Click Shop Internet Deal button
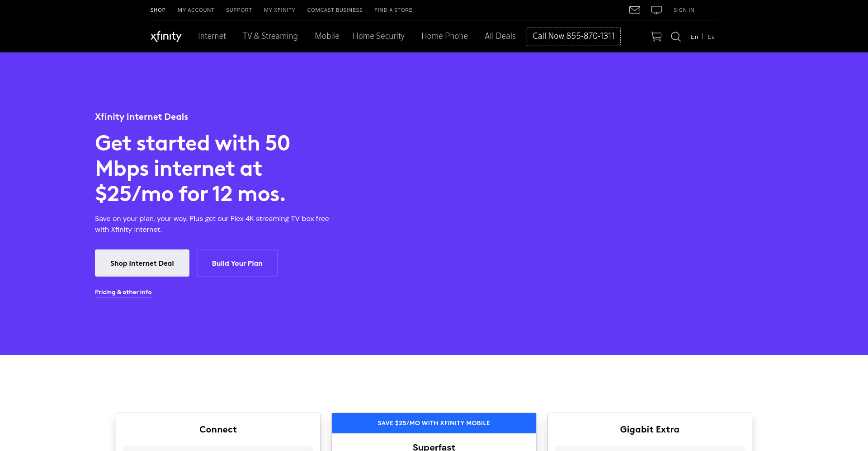The width and height of the screenshot is (868, 451). [142, 263]
